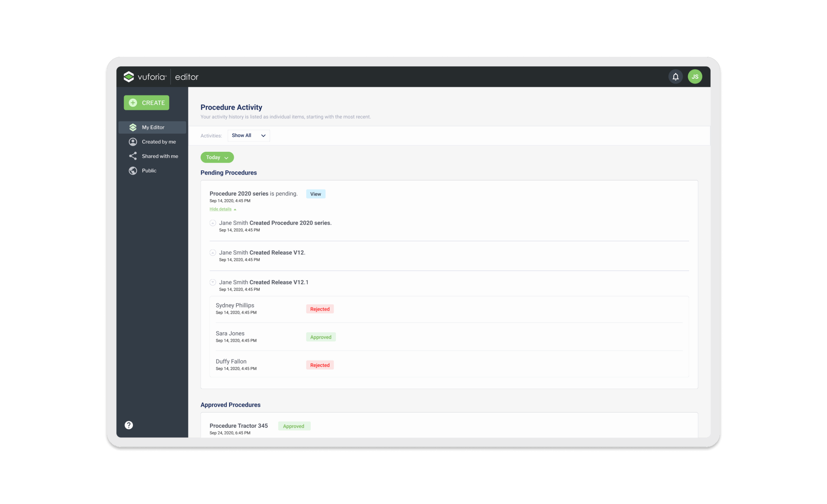
Task: Toggle Created Procedure 2020 series entry circle
Action: tap(213, 223)
